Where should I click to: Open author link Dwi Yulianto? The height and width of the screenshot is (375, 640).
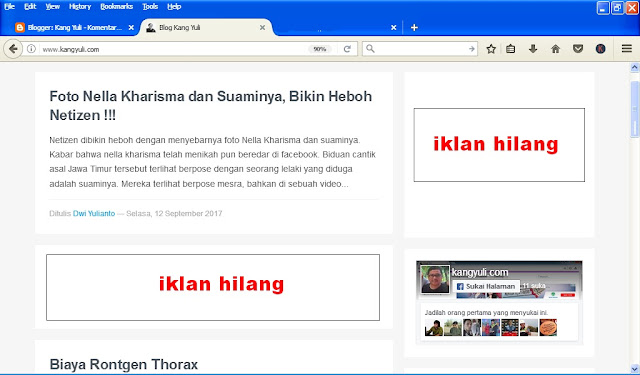tap(94, 213)
